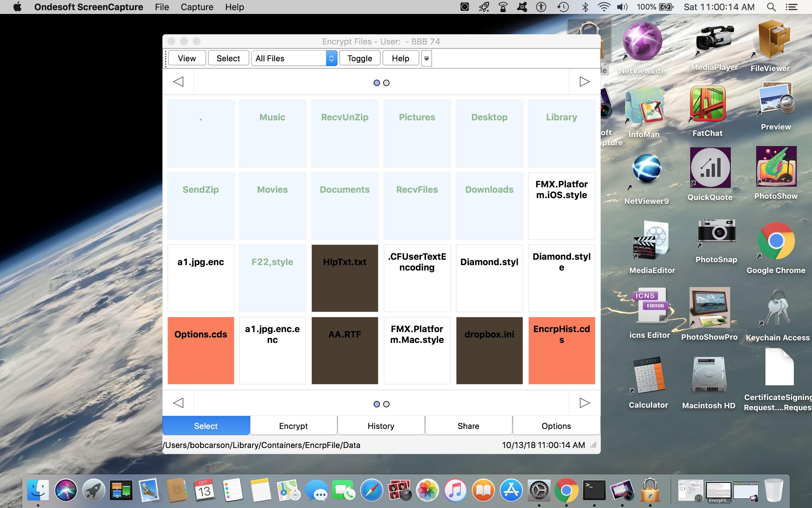
Task: Click the Wi-Fi status icon
Action: [604, 7]
